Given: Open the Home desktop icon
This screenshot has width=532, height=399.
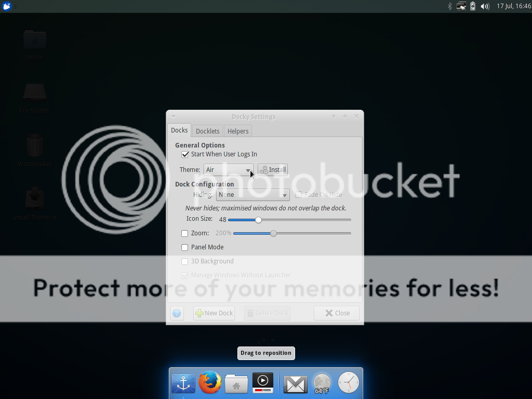Looking at the screenshot, I should click(35, 45).
